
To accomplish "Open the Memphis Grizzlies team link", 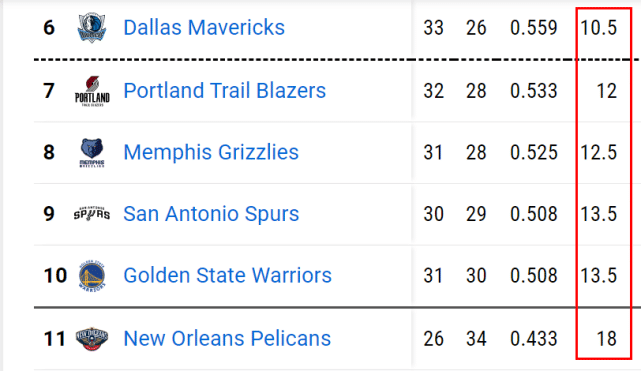I will [211, 152].
